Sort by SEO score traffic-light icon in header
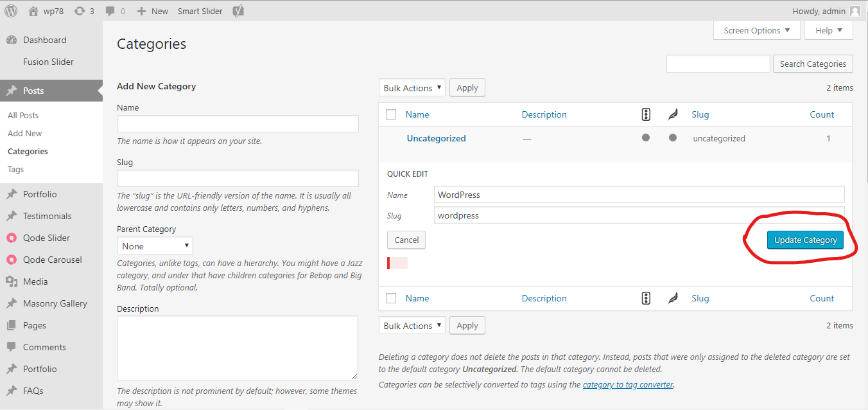 646,114
